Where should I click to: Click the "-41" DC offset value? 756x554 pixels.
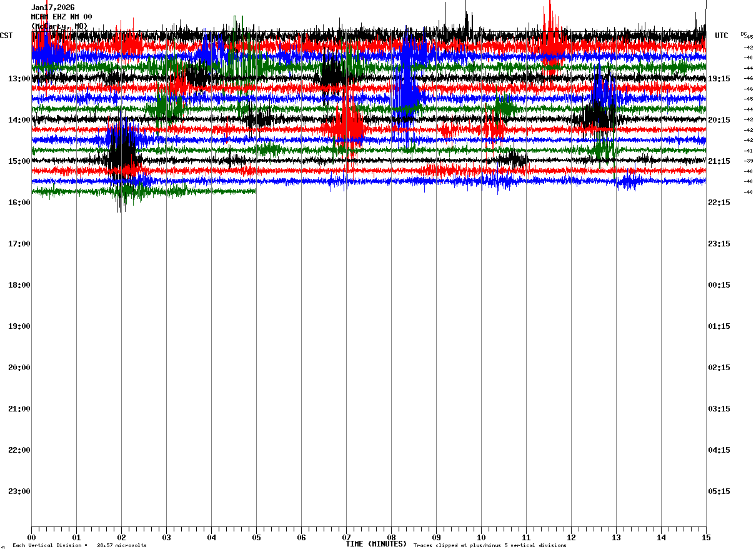coord(748,151)
